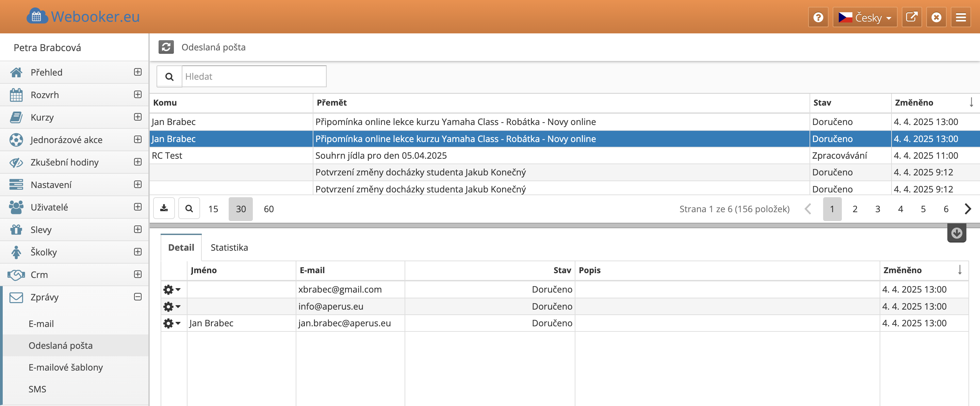980x406 pixels.
Task: Open gear dropdown for xbrabec@gmail.com row
Action: [x=171, y=290]
